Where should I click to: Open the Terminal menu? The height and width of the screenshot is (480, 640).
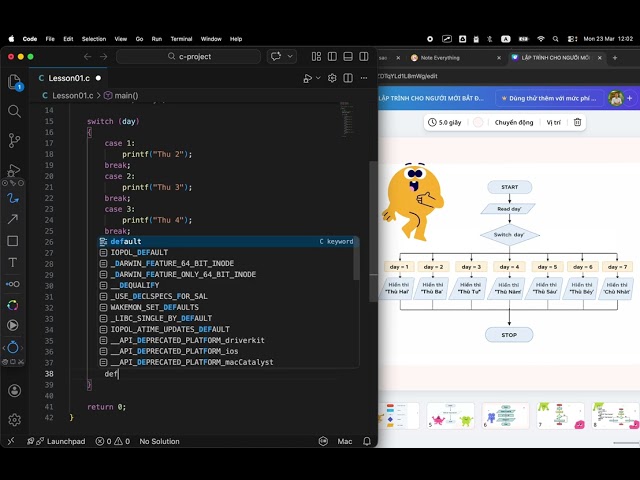tap(181, 39)
